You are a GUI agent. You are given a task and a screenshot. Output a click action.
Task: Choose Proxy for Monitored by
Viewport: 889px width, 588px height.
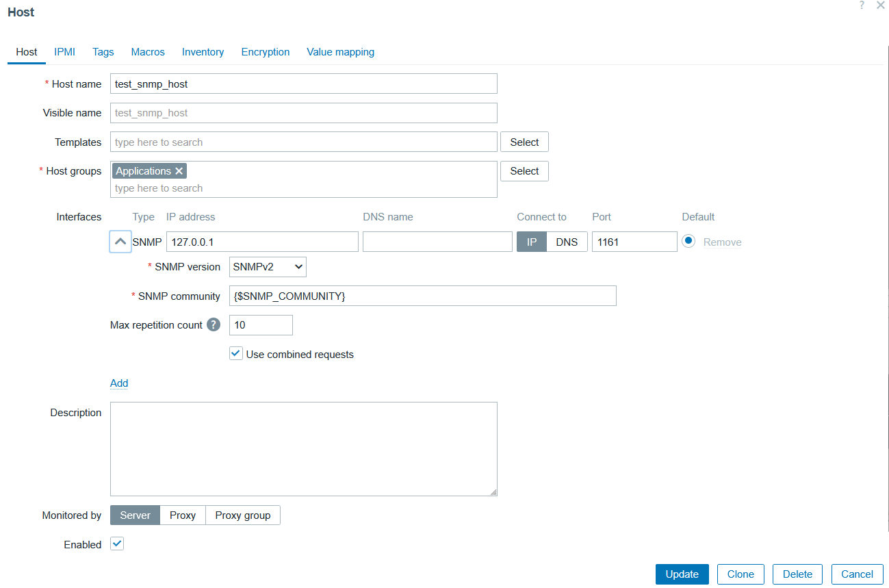tap(183, 515)
